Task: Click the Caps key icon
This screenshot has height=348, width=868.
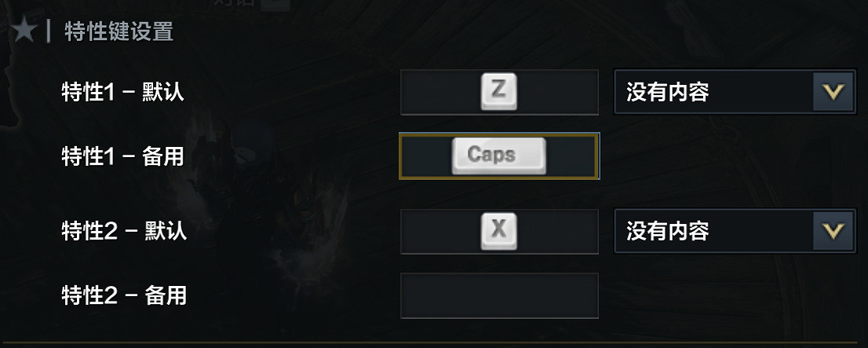Action: coord(498,156)
